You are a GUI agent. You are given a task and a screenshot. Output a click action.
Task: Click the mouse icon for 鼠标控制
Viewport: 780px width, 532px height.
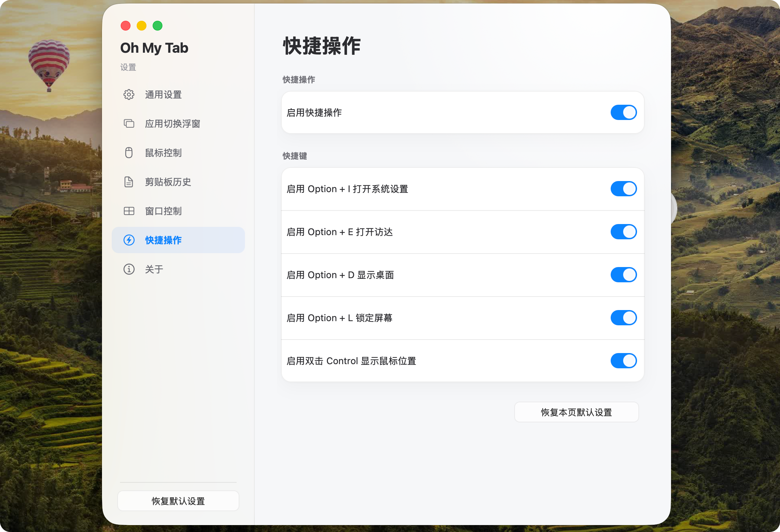pos(129,153)
